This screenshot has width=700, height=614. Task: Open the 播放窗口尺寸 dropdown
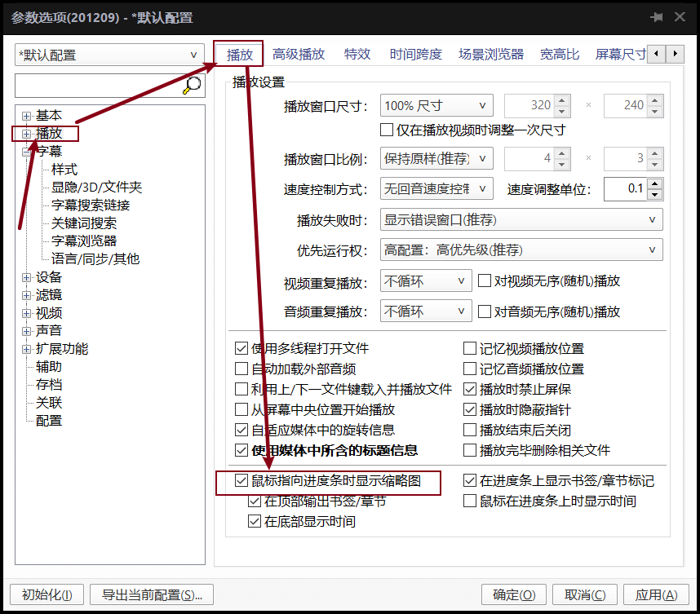(436, 105)
